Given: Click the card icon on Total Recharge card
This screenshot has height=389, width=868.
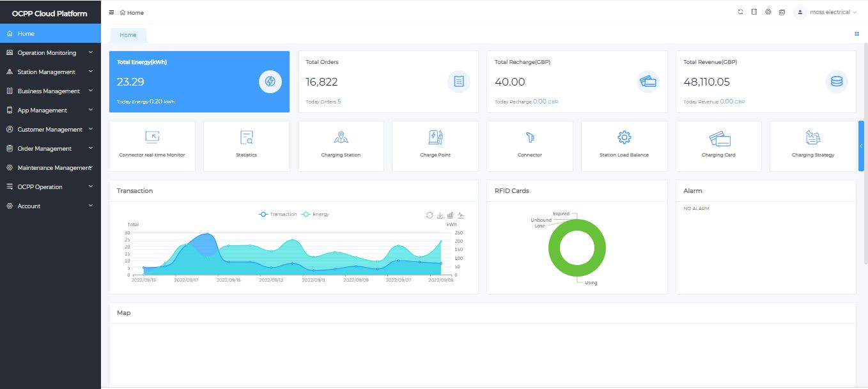Looking at the screenshot, I should (647, 82).
